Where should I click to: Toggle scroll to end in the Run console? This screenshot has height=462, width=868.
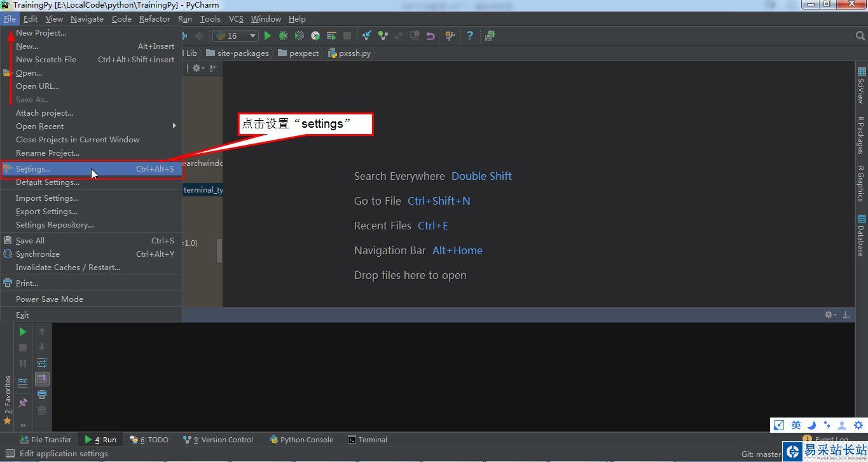click(42, 379)
